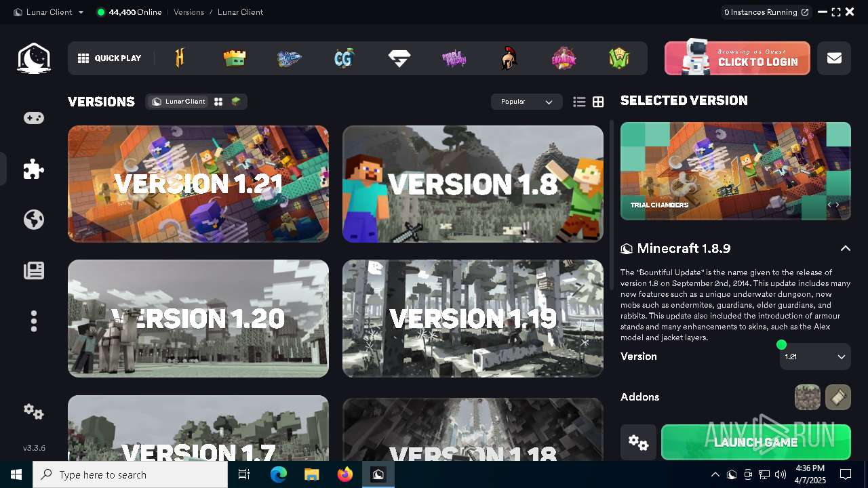Viewport: 868px width, 488px height.
Task: Open the volume control in system tray
Action: [781, 474]
